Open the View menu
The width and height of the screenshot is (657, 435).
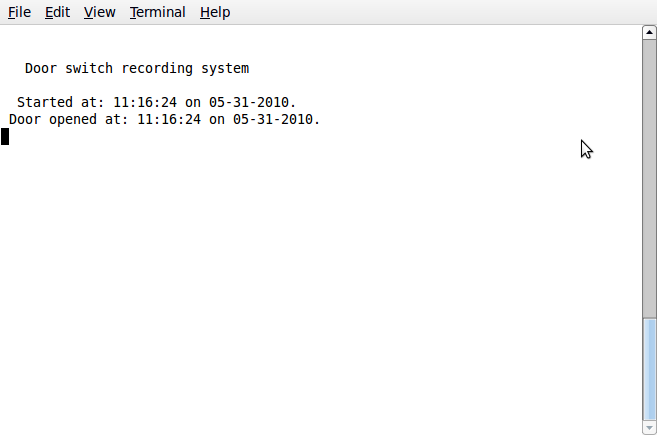tap(99, 12)
